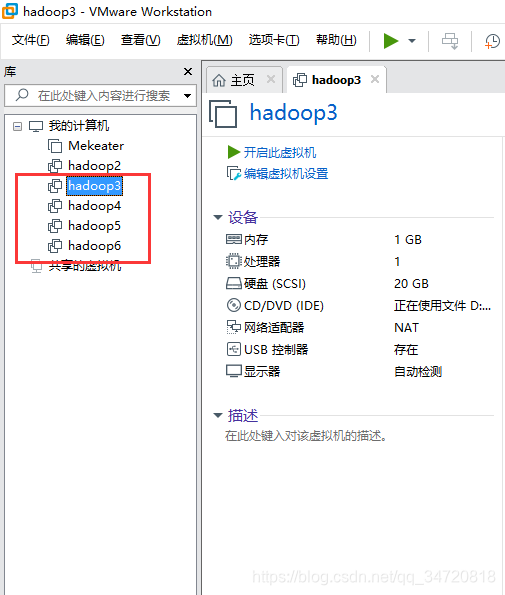Close the hadoop3 tab
The width and height of the screenshot is (505, 595).
(375, 79)
